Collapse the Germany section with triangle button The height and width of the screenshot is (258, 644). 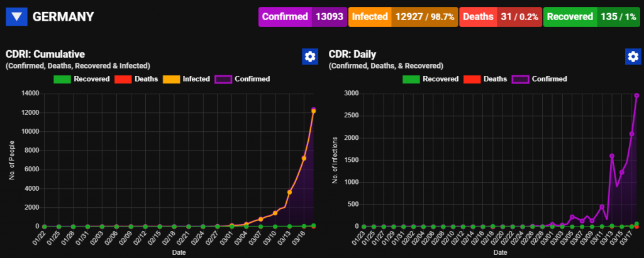[16, 17]
